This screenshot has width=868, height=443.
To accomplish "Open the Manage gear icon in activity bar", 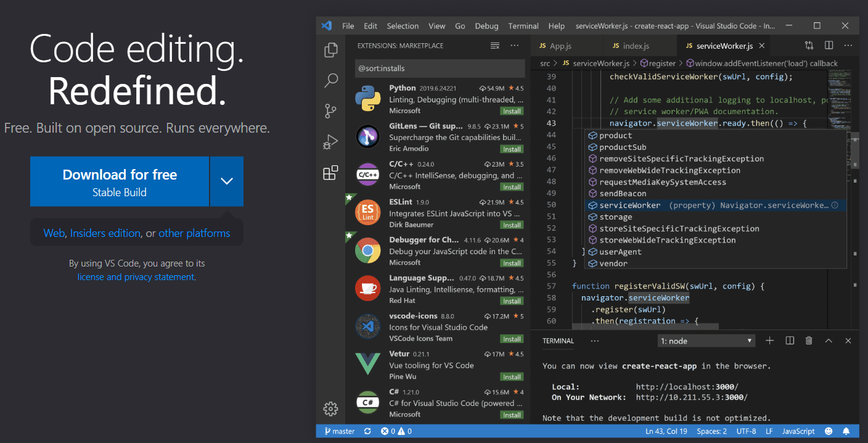I will pyautogui.click(x=331, y=408).
